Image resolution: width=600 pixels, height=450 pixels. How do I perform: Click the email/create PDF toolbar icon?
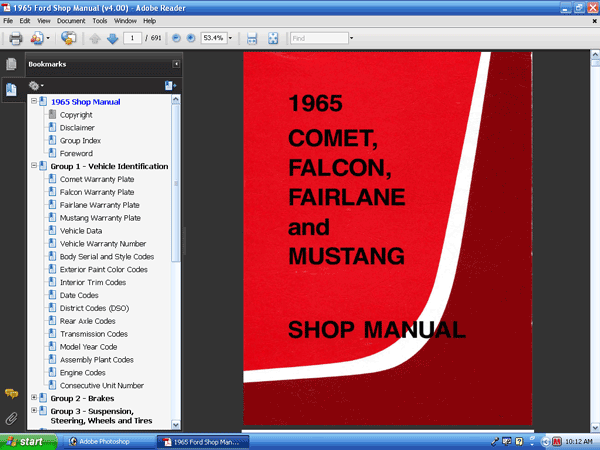click(38, 38)
